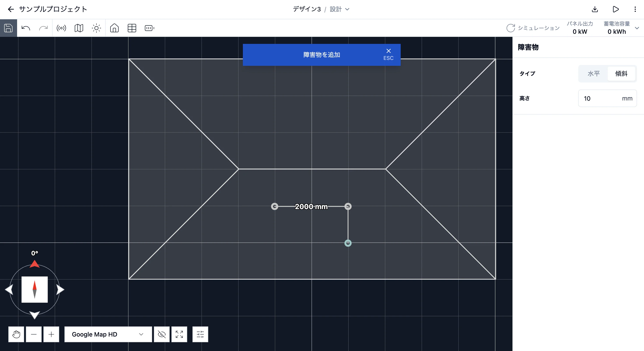This screenshot has height=351, width=644.
Task: Click the デザイン3 breadcrumb
Action: point(307,9)
